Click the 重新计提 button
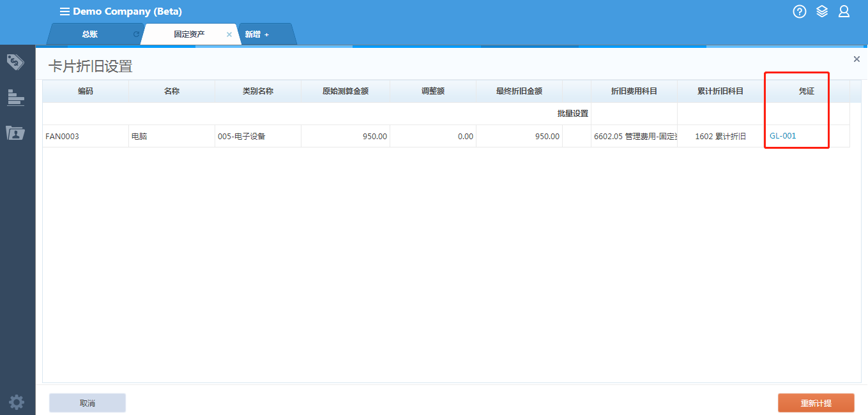The width and height of the screenshot is (868, 415). point(816,403)
